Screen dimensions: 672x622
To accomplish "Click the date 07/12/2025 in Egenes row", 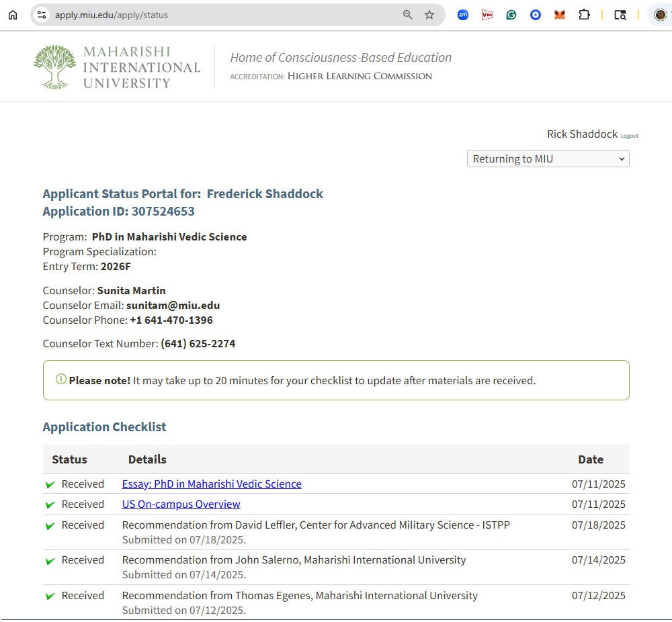I will (598, 595).
